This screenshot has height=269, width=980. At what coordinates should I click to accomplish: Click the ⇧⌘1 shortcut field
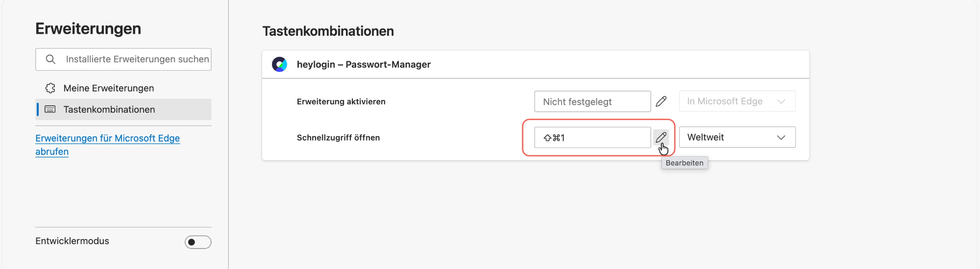pyautogui.click(x=592, y=138)
